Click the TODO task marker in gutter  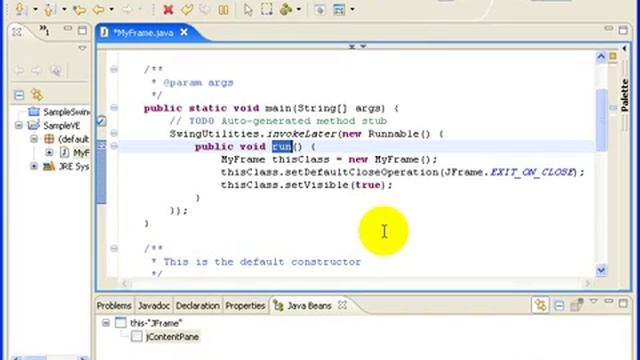(x=101, y=121)
